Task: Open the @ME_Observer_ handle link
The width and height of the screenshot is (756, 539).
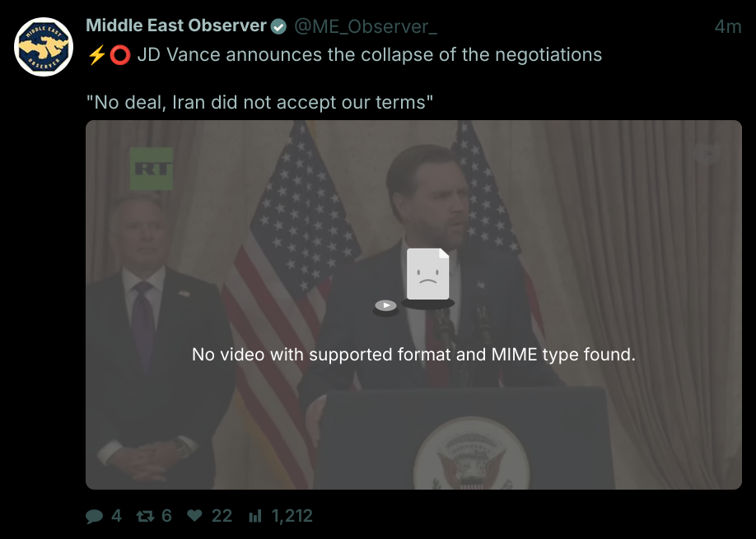Action: (x=366, y=26)
